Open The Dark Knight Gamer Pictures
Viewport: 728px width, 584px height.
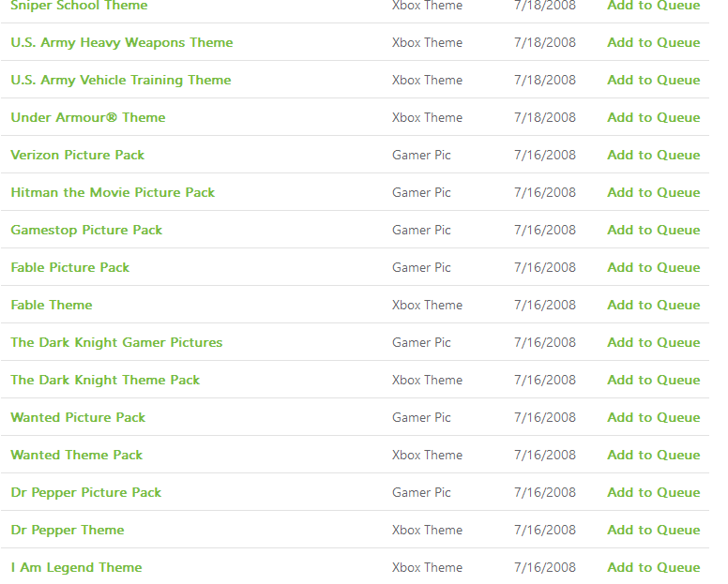(x=116, y=343)
